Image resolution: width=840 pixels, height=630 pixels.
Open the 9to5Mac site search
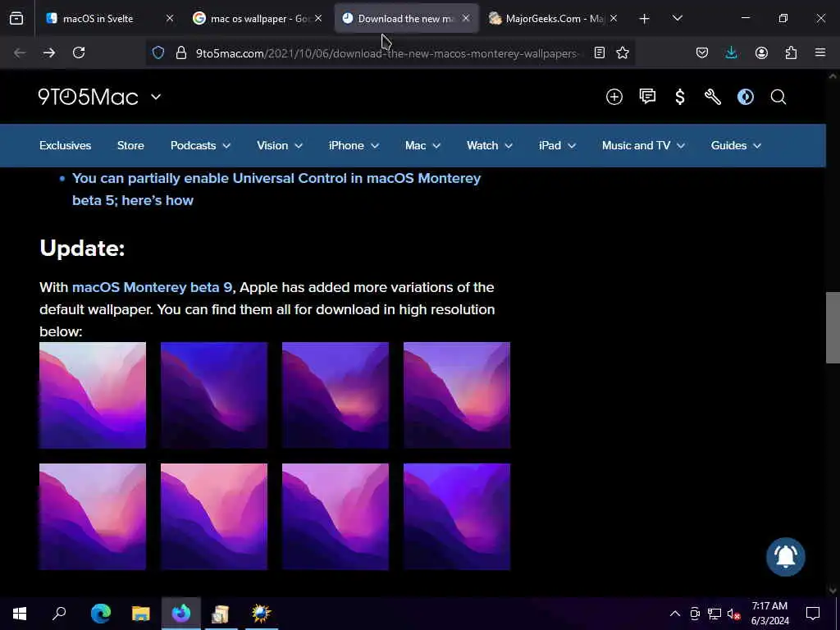click(778, 97)
